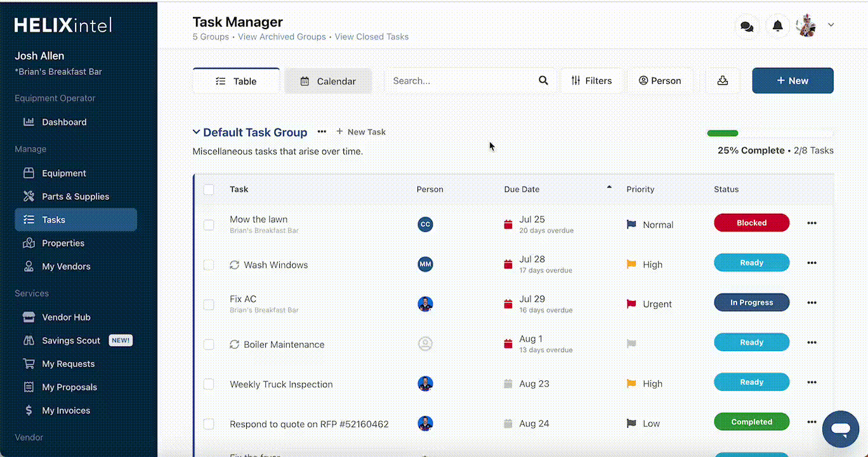This screenshot has height=457, width=868.
Task: Click MM assignee avatar on Wash Windows
Action: click(x=425, y=264)
